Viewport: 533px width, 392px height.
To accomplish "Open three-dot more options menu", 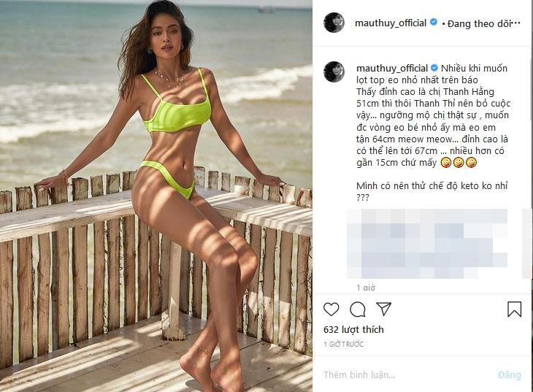I will [516, 23].
